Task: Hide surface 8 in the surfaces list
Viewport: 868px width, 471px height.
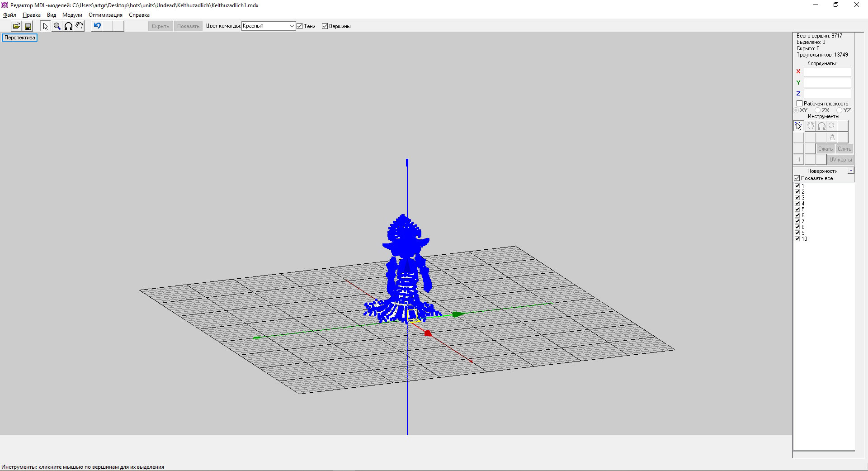Action: click(x=797, y=227)
